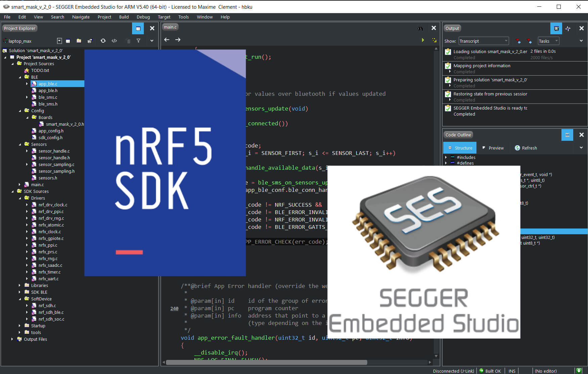Click the editor vertical scrollbar down arrow

click(436, 356)
